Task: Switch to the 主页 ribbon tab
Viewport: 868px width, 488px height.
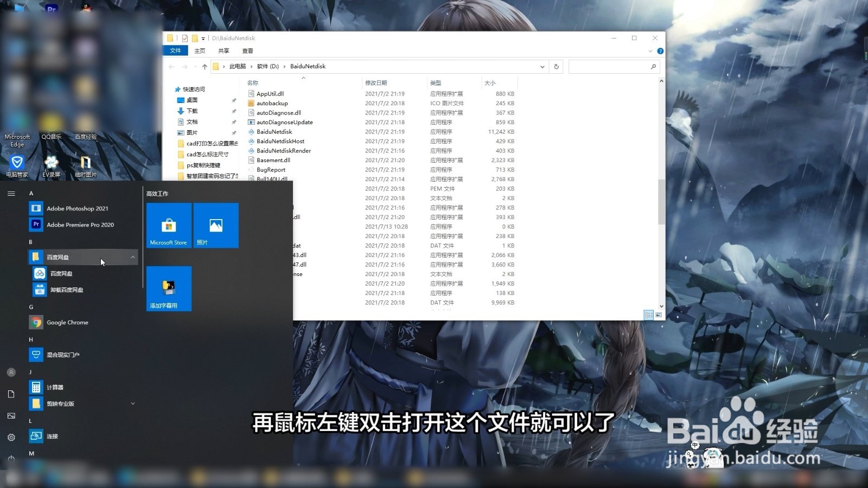Action: click(x=200, y=50)
